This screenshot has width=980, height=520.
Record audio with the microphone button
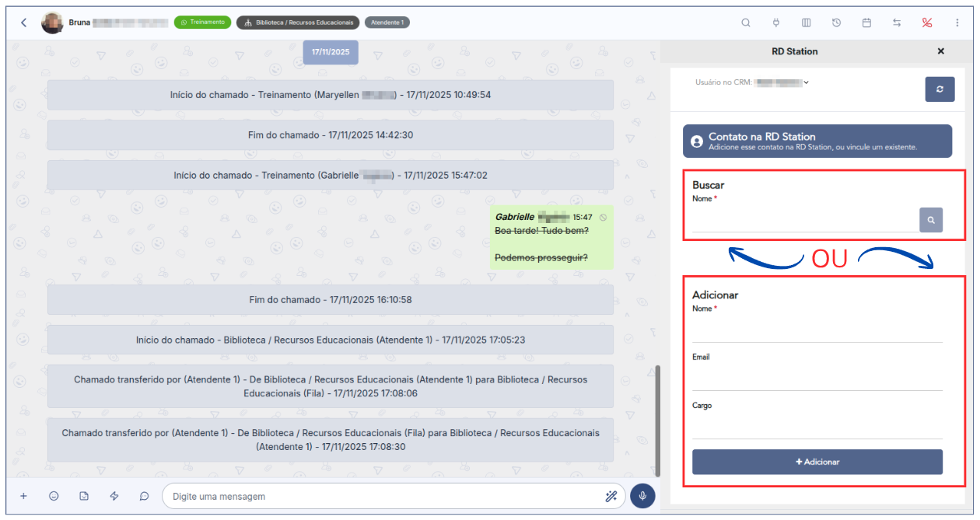pos(642,496)
